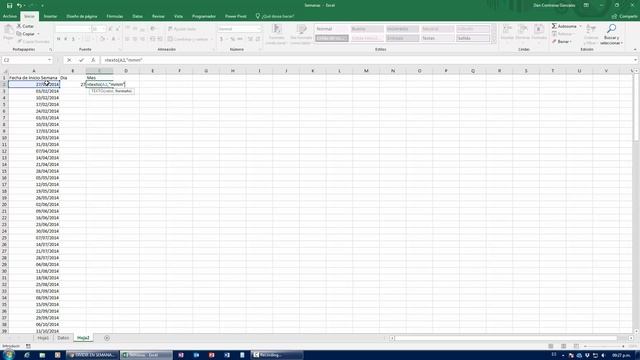Select header cell Fecha de Inicio Semana

point(34,78)
